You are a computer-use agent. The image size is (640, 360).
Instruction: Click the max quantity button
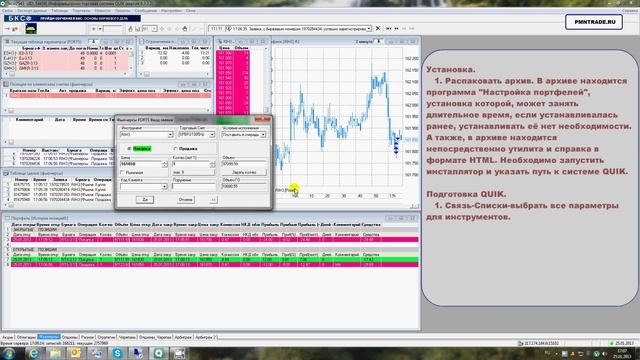[x=193, y=172]
